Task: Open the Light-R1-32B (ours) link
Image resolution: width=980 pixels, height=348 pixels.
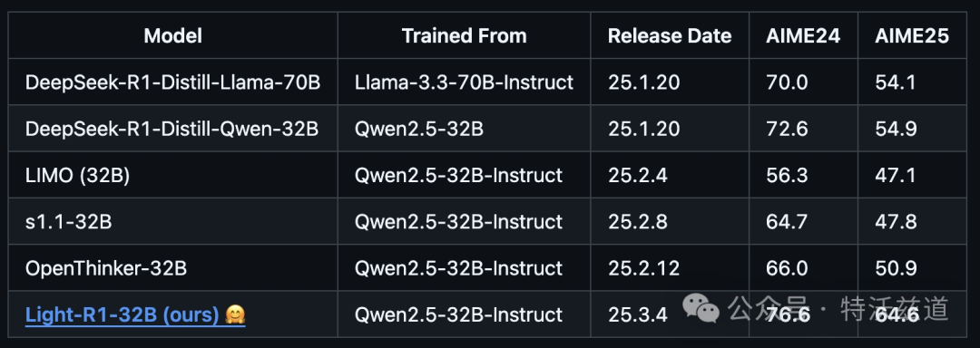Action: click(123, 315)
